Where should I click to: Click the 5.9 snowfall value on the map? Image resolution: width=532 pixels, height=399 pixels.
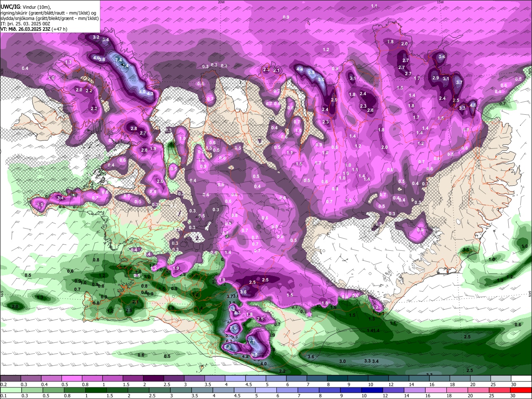(x=311, y=72)
